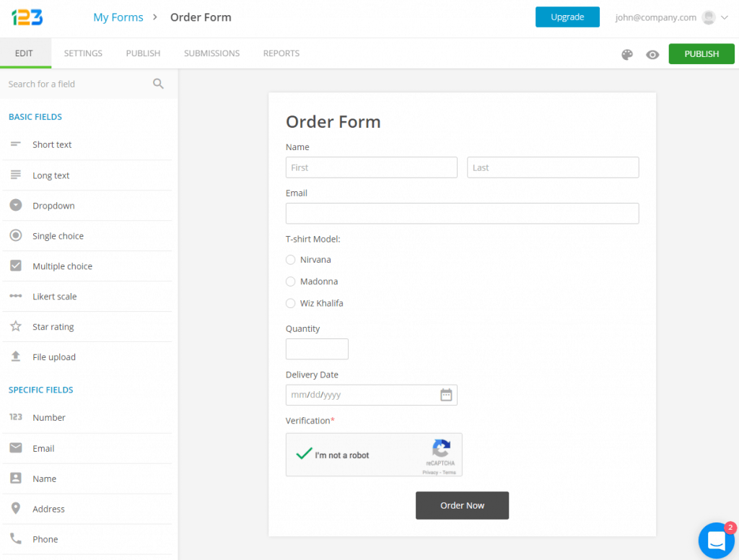
Task: Click the BASIC FIELDS section heading
Action: [35, 117]
